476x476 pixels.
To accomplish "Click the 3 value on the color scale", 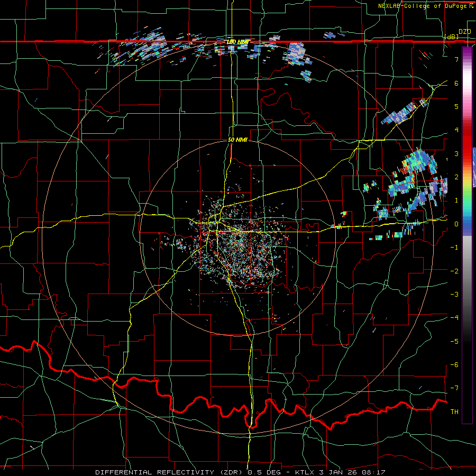I will tap(456, 153).
